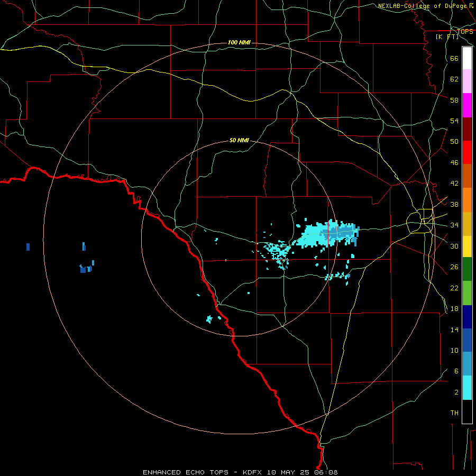Click the legend value "54"
476x476 pixels.
454,121
